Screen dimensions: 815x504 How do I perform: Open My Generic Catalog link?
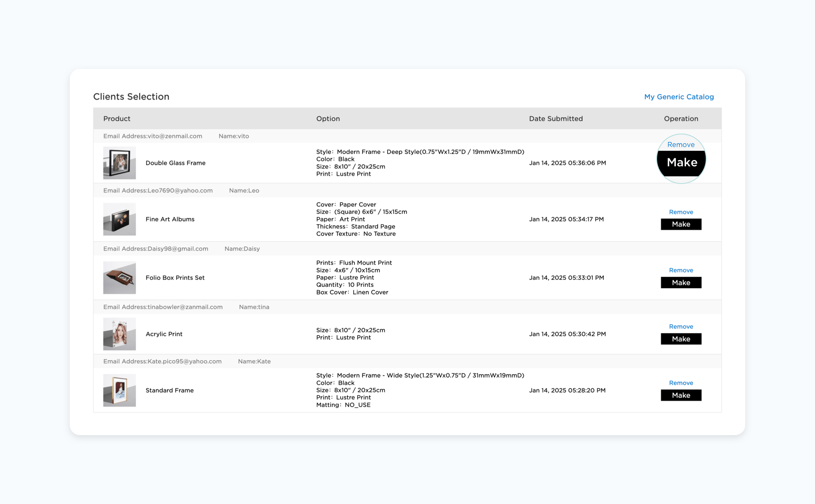[x=678, y=97]
